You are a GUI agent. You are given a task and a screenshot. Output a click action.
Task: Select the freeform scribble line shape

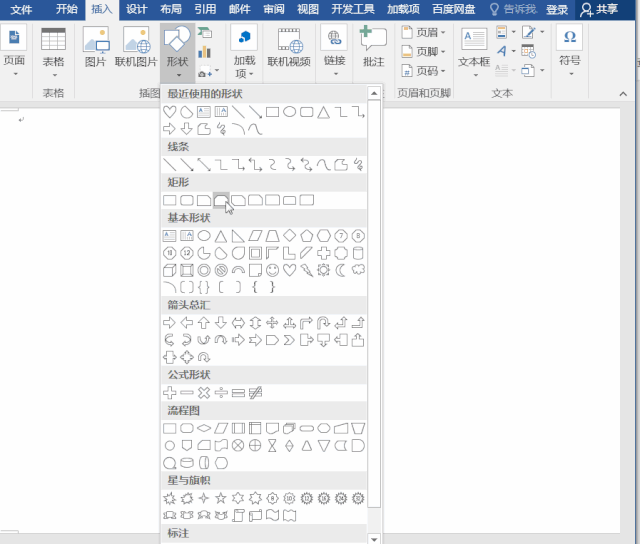(x=358, y=164)
